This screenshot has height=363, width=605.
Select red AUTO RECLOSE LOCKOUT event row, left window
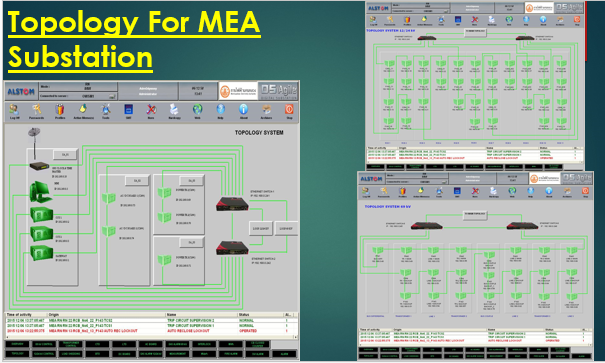click(x=150, y=331)
